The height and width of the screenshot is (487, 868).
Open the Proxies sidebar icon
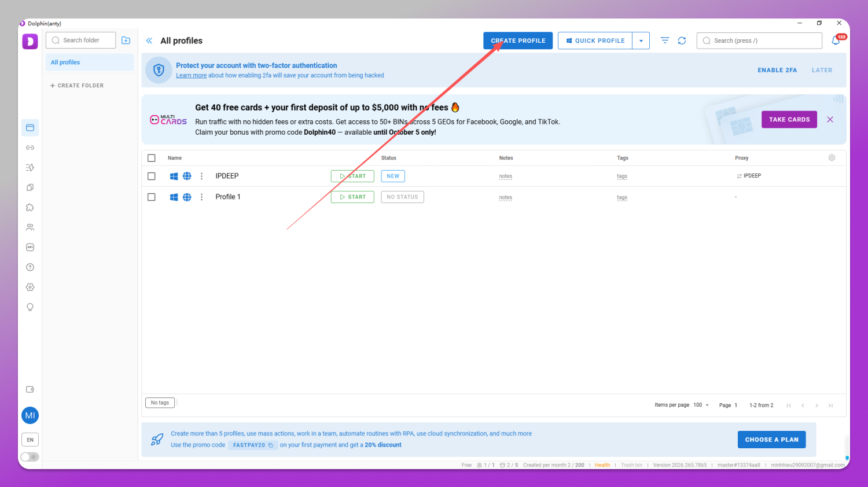pyautogui.click(x=30, y=147)
